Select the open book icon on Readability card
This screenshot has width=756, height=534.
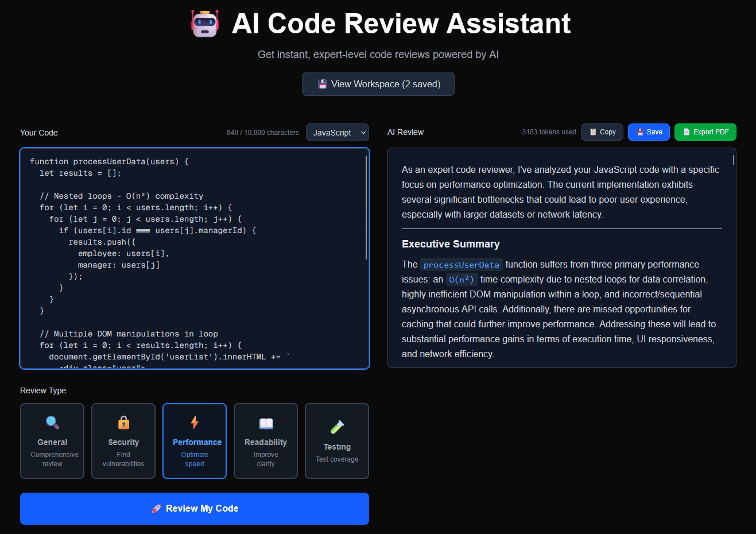pos(265,423)
